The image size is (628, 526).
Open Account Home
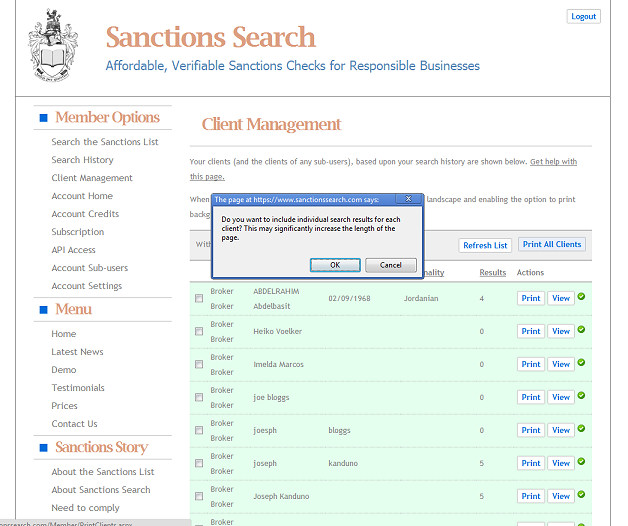tap(82, 196)
